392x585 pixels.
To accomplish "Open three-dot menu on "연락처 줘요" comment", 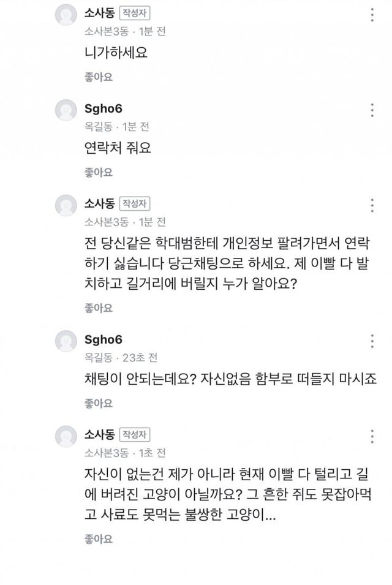I will click(x=372, y=110).
